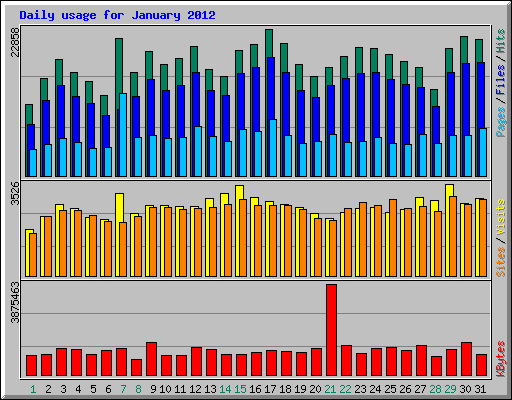The width and height of the screenshot is (512, 400).
Task: Select the orange Sites bar for day 31
Action: coord(483,238)
